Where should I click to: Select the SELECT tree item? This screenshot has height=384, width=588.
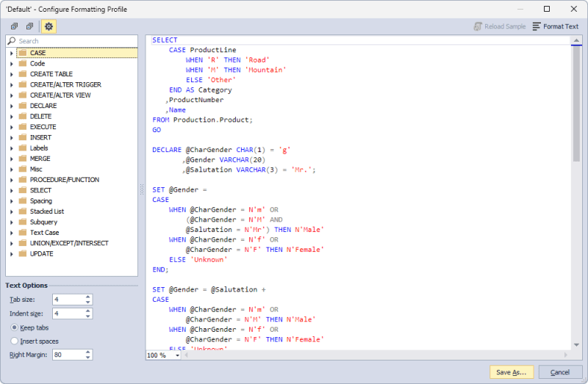pyautogui.click(x=40, y=190)
